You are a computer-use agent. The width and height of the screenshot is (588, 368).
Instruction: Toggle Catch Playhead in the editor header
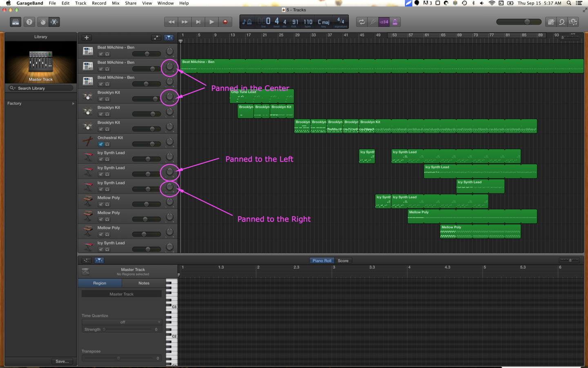click(x=99, y=260)
